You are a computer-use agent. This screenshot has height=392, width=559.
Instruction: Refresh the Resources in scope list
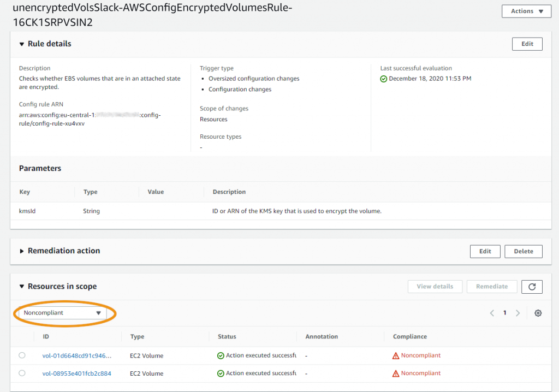(532, 286)
